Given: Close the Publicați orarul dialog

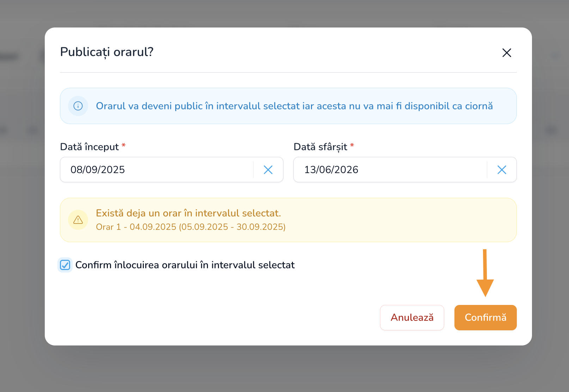Looking at the screenshot, I should click(507, 53).
